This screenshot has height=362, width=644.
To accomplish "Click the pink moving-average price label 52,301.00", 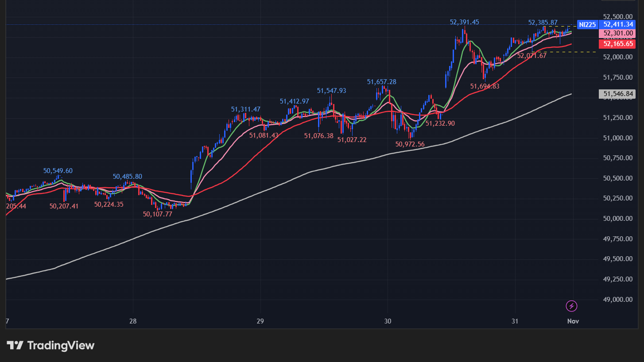I will pyautogui.click(x=619, y=34).
